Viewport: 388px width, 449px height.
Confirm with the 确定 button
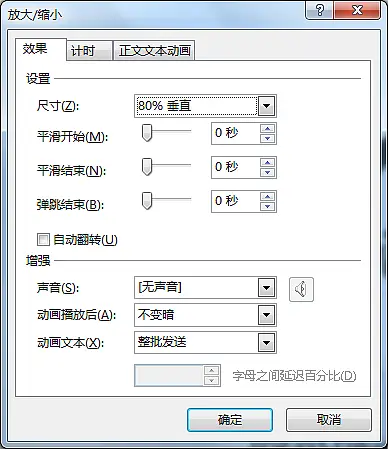point(230,420)
